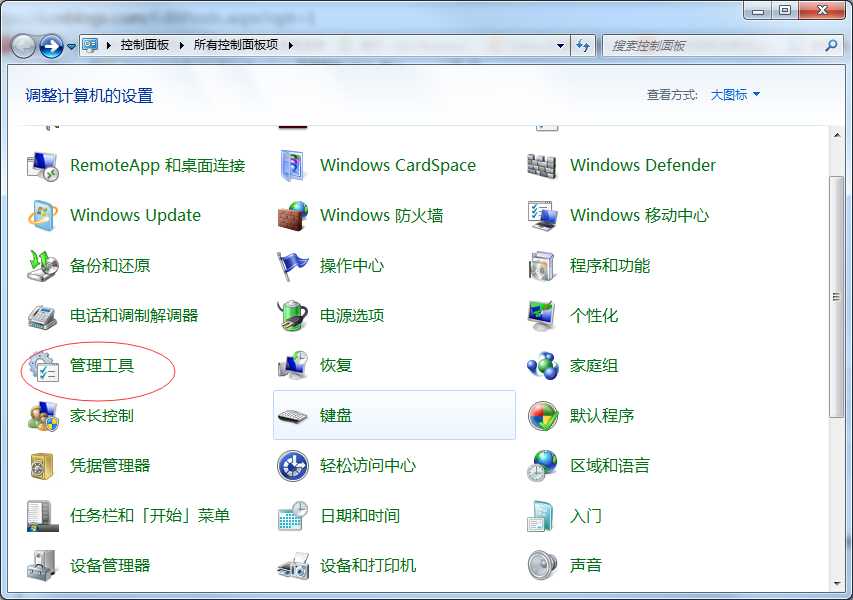Click the 所有控制面板项 breadcrumb
This screenshot has width=853, height=600.
236,45
